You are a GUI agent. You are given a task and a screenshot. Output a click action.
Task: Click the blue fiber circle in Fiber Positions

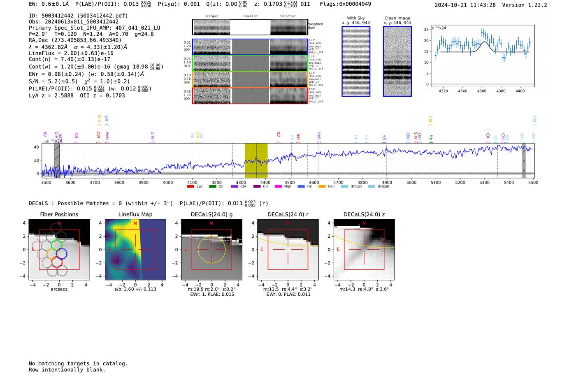coord(62,253)
